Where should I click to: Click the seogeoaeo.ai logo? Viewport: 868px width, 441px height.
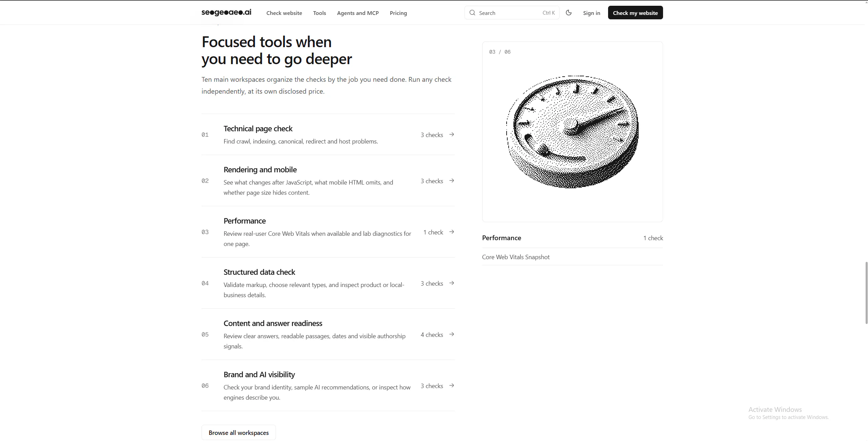[x=226, y=13]
